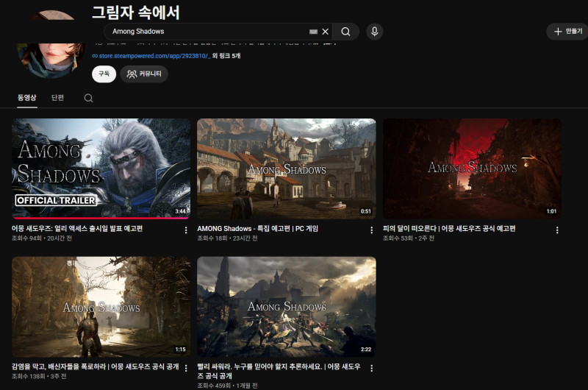The height and width of the screenshot is (390, 588).
Task: Click the 구독 subscribe button
Action: pos(104,74)
